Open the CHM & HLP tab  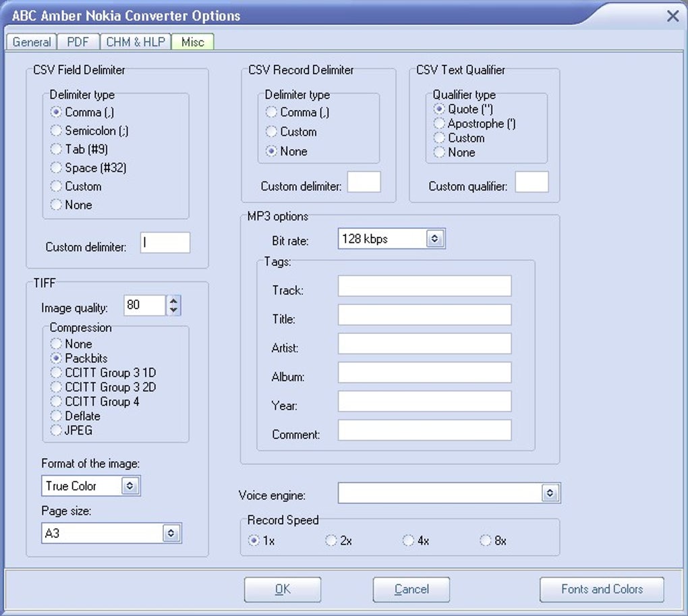(x=136, y=42)
